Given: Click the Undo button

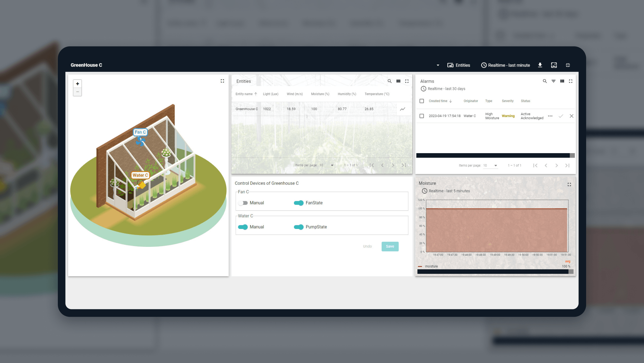Looking at the screenshot, I should pyautogui.click(x=367, y=247).
